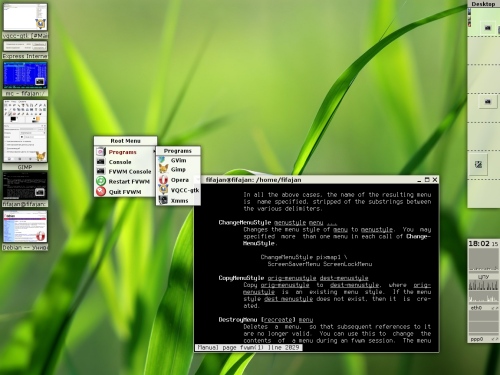Click the 'mc - fifajan' thumbnail caption

point(25,93)
